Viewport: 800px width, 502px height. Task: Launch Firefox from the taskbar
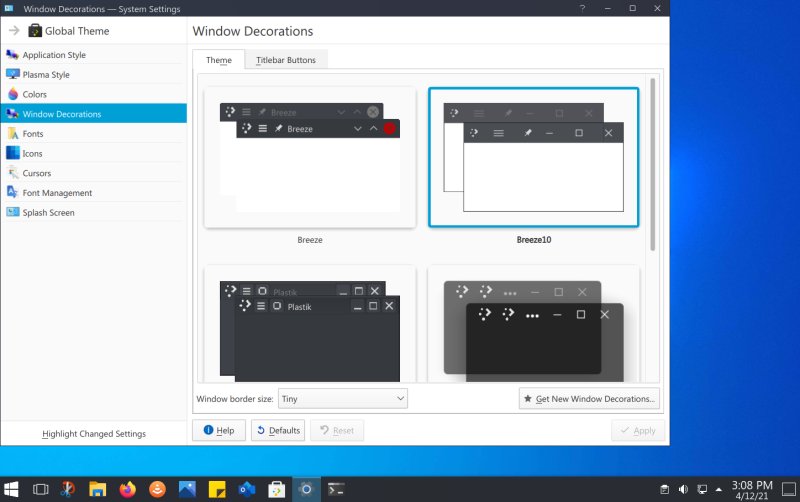point(127,489)
